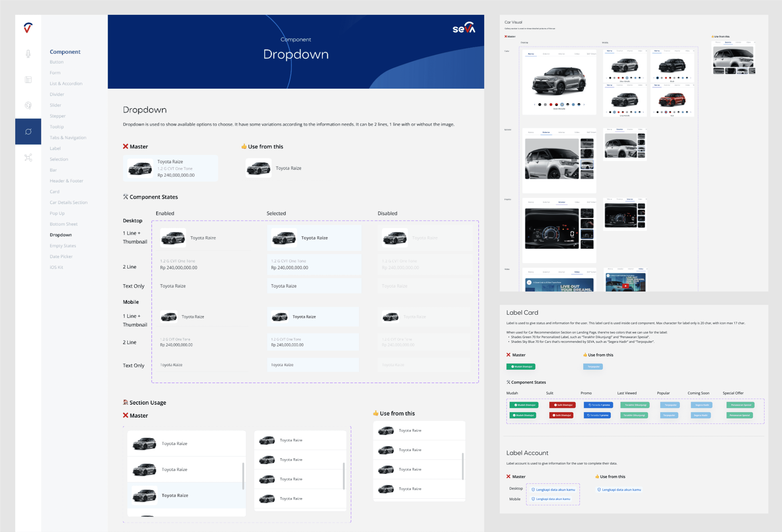
Task: Go to Tabs & Navigation menu item
Action: [x=68, y=138]
